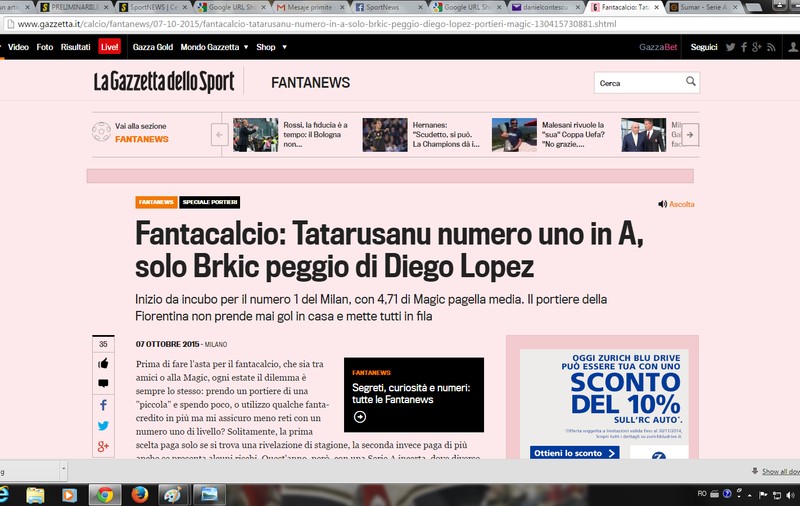Click Rossi, la fiducia è a tempo headline

315,135
